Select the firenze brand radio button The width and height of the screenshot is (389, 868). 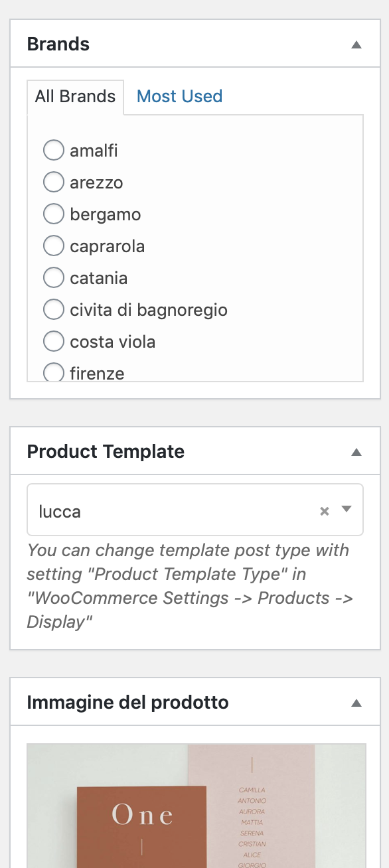click(x=54, y=372)
